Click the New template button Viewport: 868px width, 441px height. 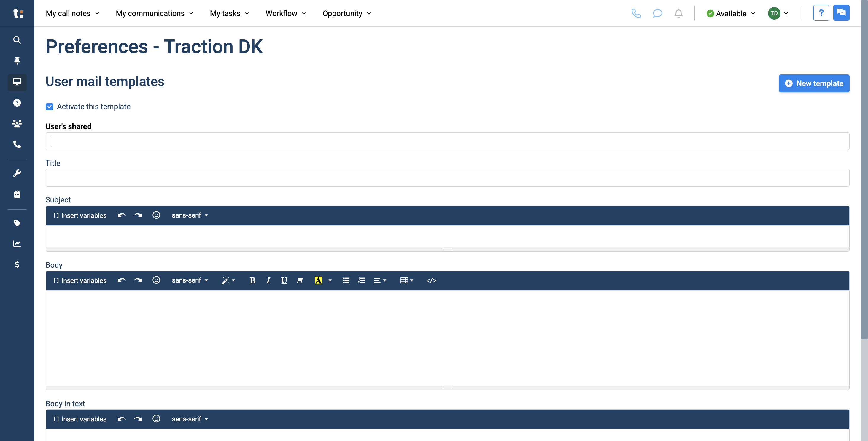pos(814,83)
